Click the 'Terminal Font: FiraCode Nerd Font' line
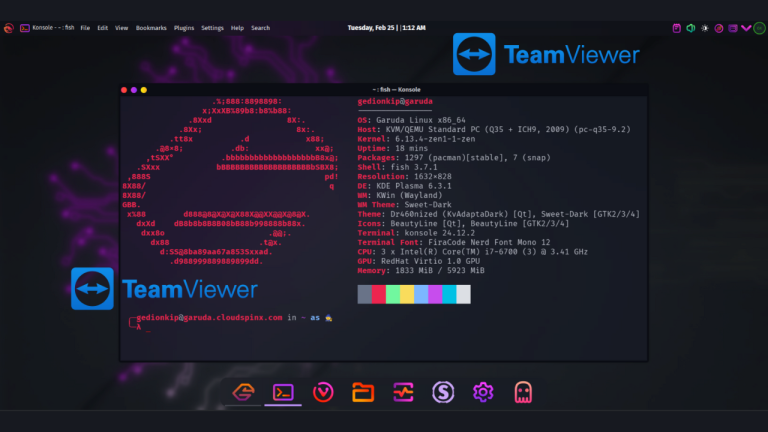This screenshot has height=432, width=768. (454, 242)
